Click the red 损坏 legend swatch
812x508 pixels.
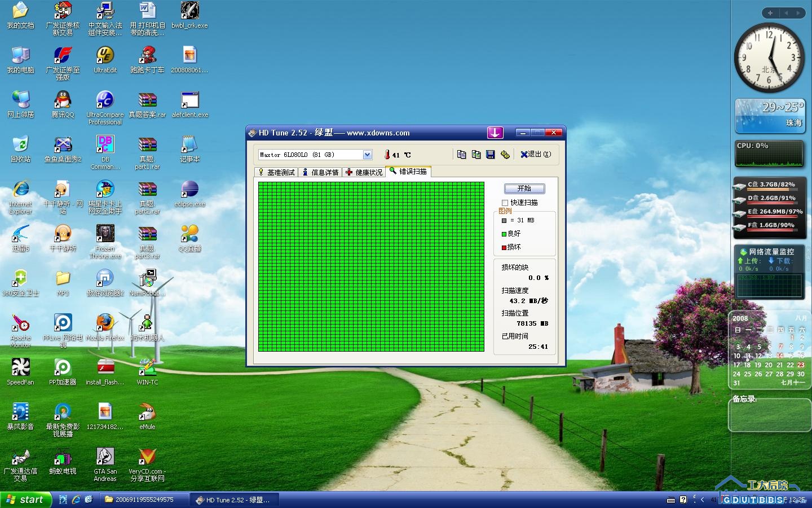tap(504, 247)
